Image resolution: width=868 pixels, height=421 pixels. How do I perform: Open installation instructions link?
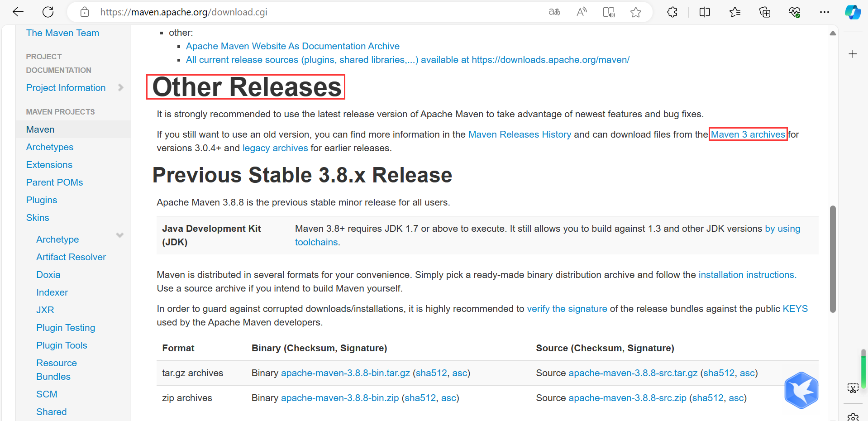[747, 275]
